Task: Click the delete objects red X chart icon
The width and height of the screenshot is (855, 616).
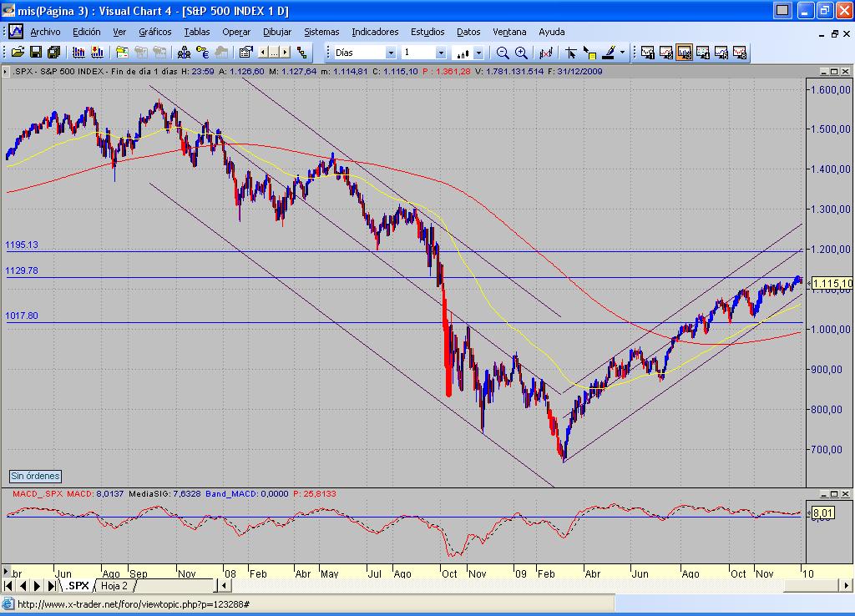Action: click(x=546, y=53)
